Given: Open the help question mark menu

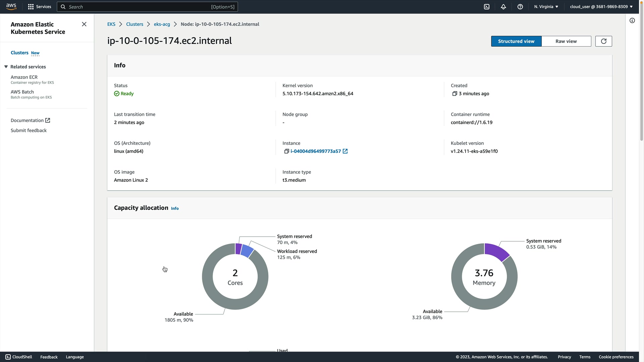Looking at the screenshot, I should tap(520, 7).
